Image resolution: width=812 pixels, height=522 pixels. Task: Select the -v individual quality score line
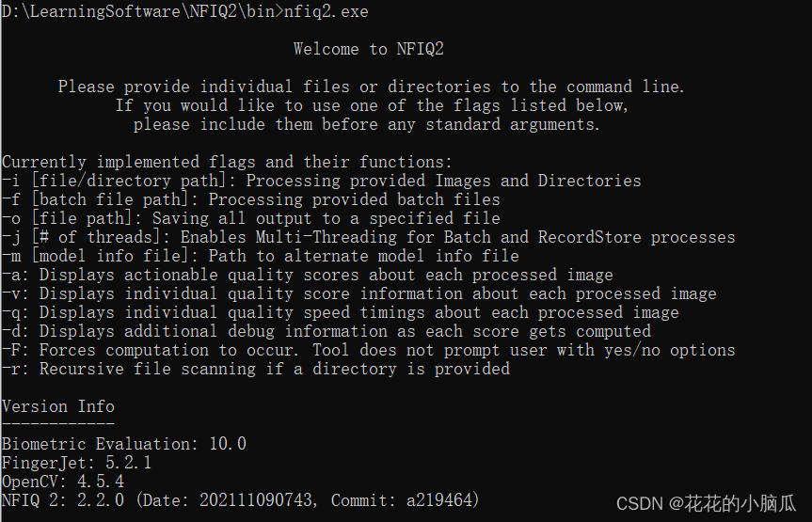pyautogui.click(x=359, y=293)
